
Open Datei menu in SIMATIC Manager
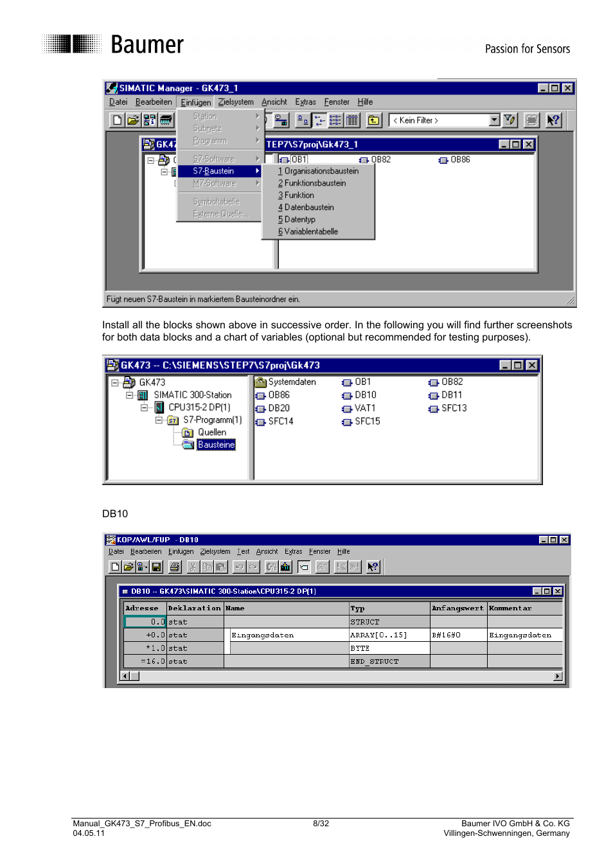pos(118,102)
